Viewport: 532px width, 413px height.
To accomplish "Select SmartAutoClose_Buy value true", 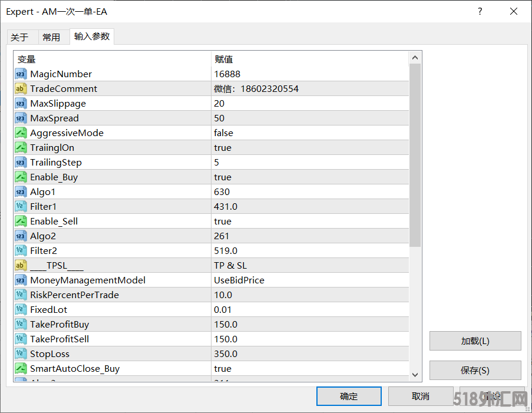I will pos(310,369).
